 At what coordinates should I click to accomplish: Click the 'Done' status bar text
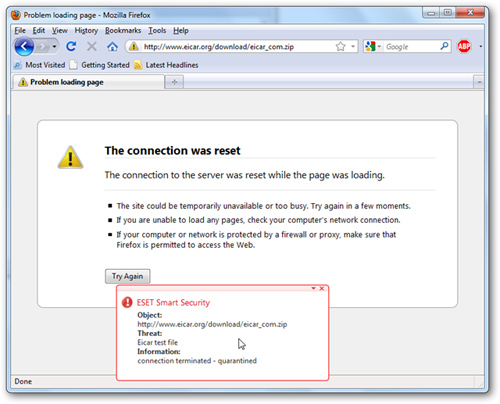23,381
